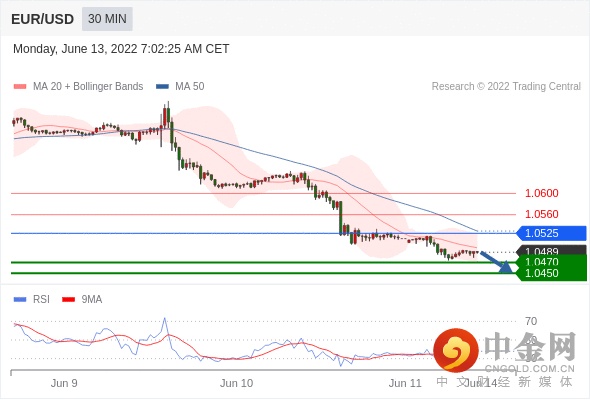
Task: Click the 1.0560 resistance level label
Action: (541, 214)
